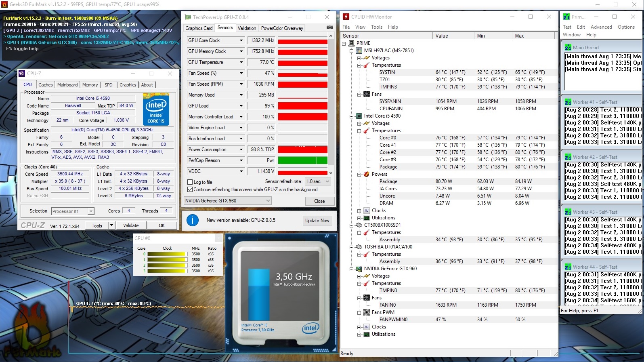Screen dimensions: 644x362
Task: Switch to CPU-Z Caches tab
Action: click(x=46, y=85)
